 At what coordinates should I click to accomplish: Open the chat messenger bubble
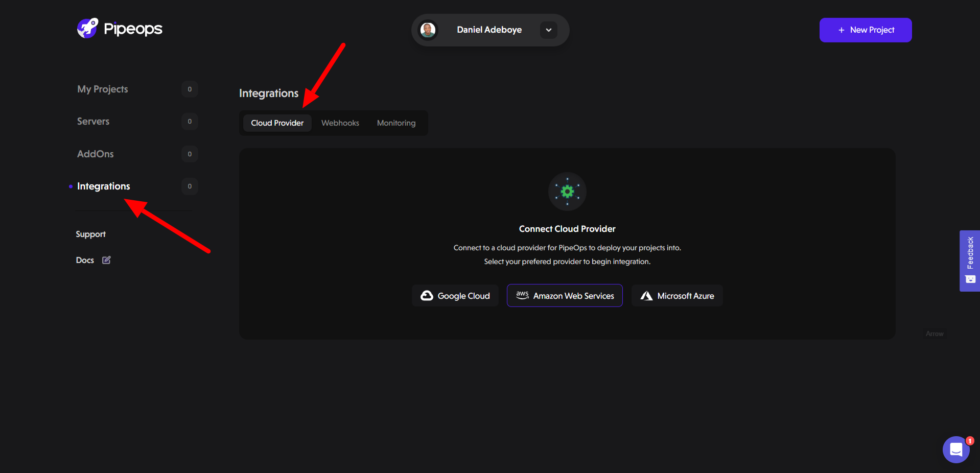coord(956,450)
